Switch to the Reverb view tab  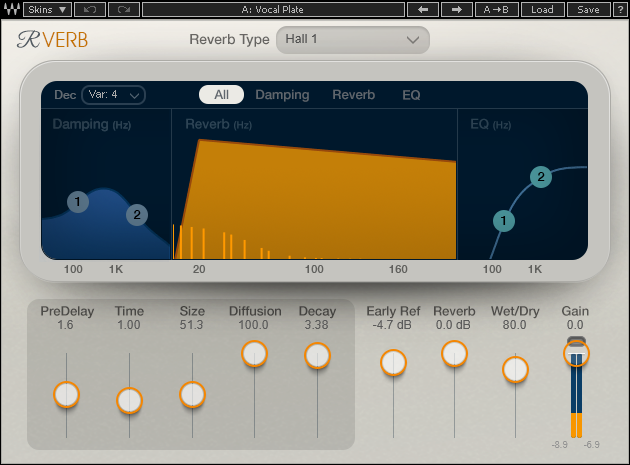click(x=354, y=95)
